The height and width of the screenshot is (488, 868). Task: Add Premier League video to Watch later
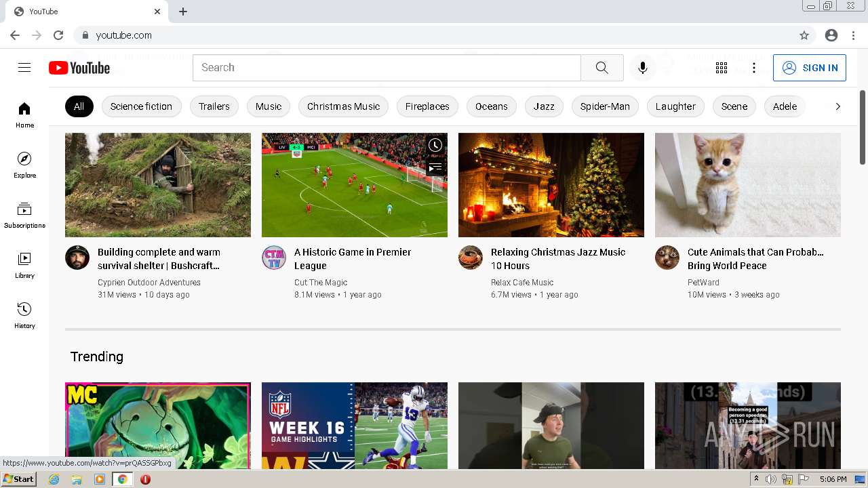435,145
